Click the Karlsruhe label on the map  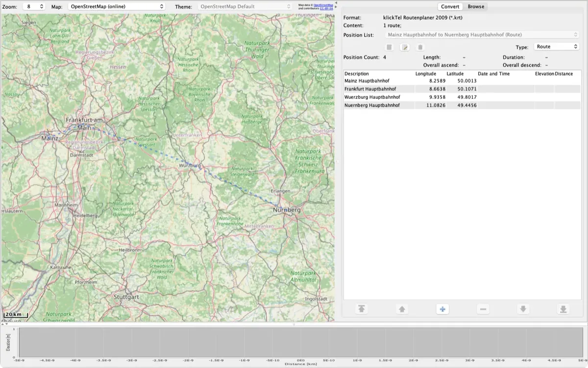pos(61,268)
